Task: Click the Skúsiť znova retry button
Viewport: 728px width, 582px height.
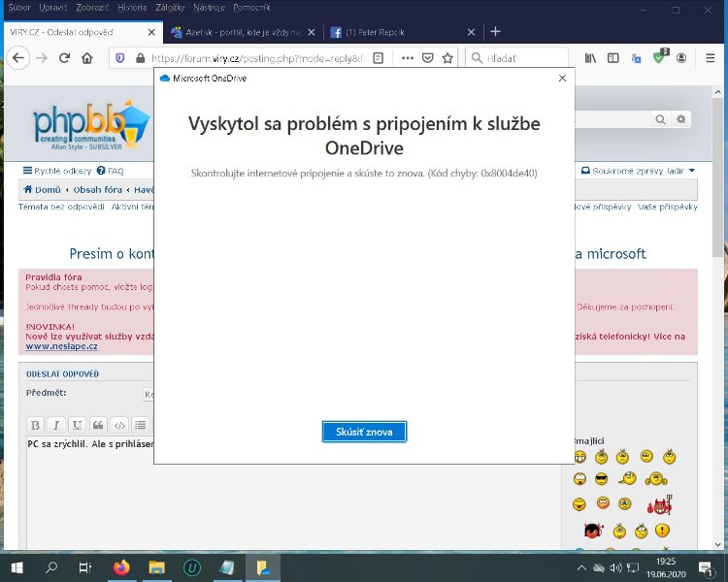Action: pos(364,432)
